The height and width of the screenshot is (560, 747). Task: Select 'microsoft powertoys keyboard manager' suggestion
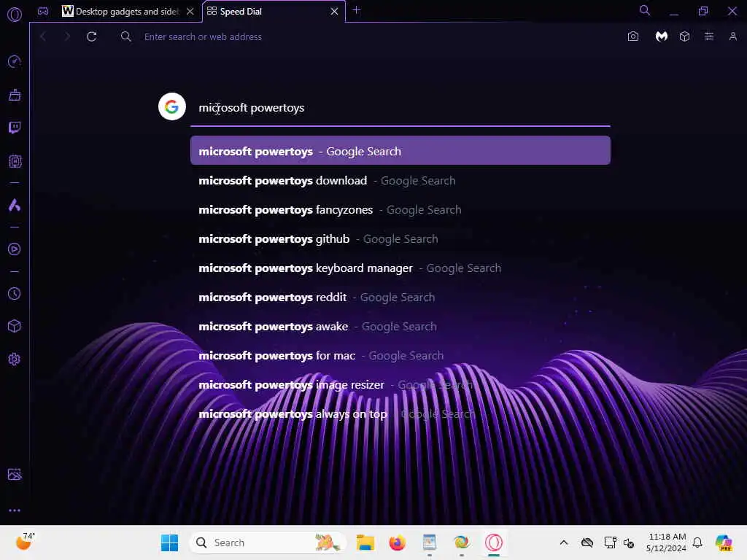coord(400,268)
